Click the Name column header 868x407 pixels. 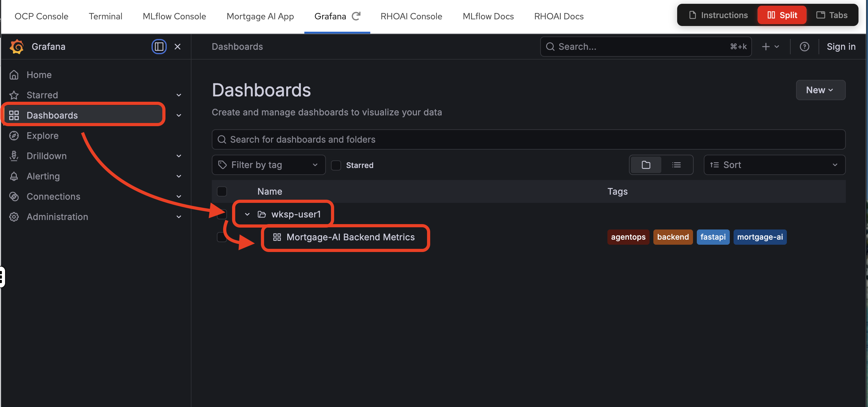pos(269,191)
